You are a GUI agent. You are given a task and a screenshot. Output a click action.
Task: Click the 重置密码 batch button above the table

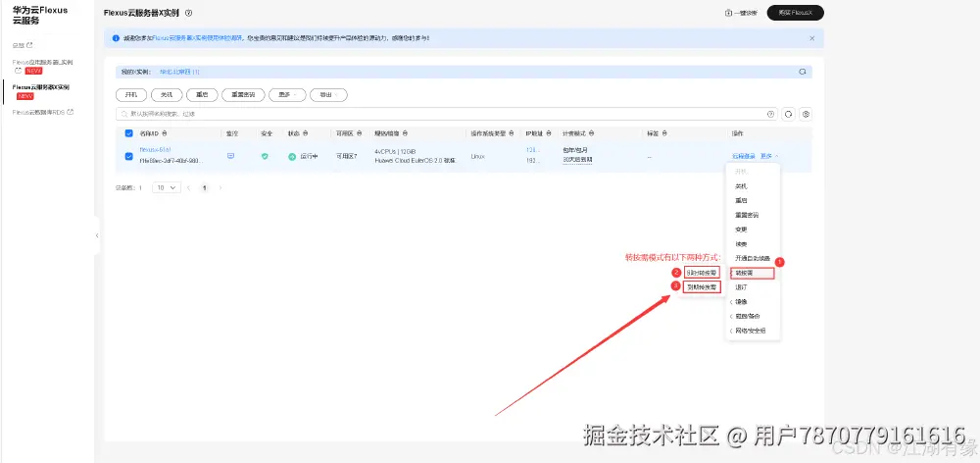point(242,94)
